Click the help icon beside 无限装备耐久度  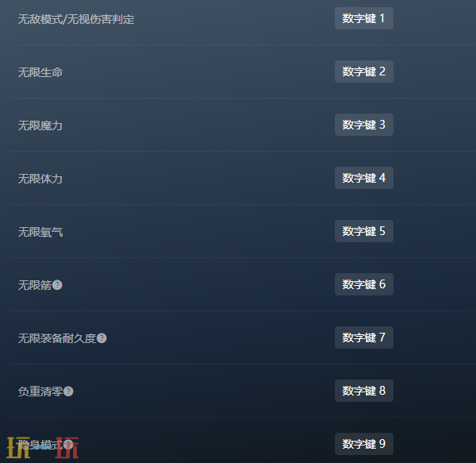click(x=102, y=338)
